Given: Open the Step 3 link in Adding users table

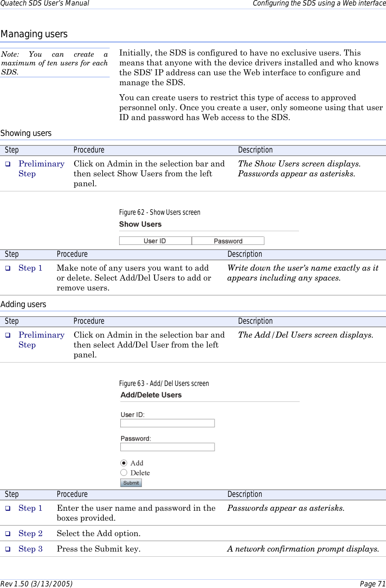Looking at the screenshot, I should [x=31, y=549].
